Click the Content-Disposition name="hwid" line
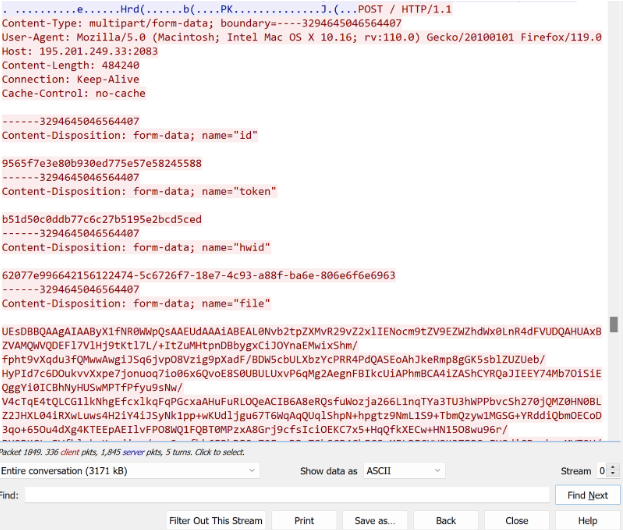Screen dimensions: 623x530 [136, 248]
